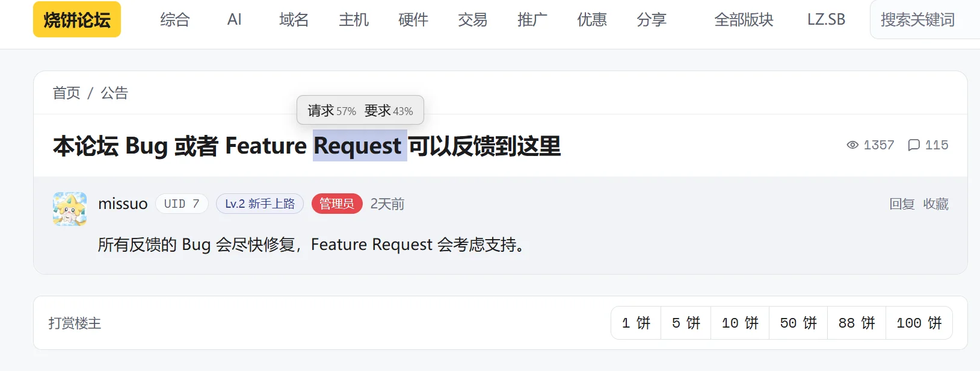Click the eye views icon

(x=852, y=145)
